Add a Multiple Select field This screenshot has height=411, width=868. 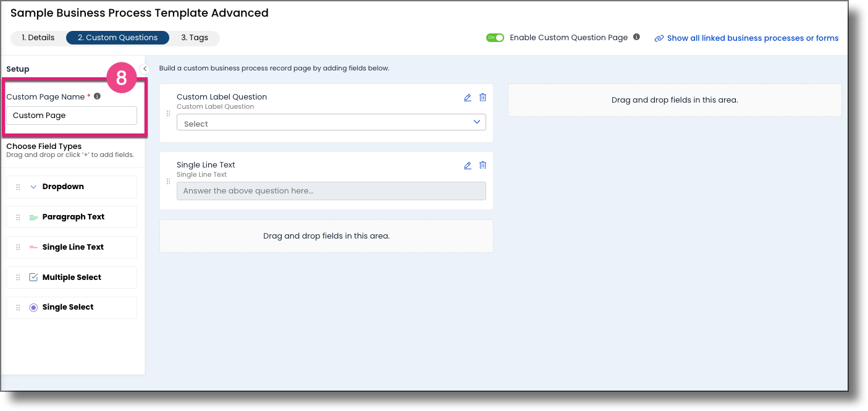pyautogui.click(x=72, y=278)
